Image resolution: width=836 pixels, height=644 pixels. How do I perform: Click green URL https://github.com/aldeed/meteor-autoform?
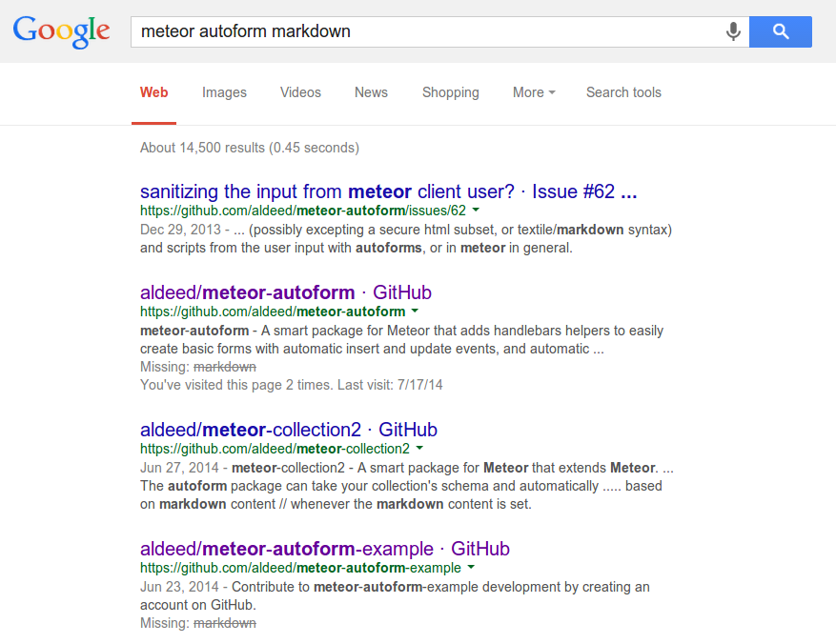[273, 312]
